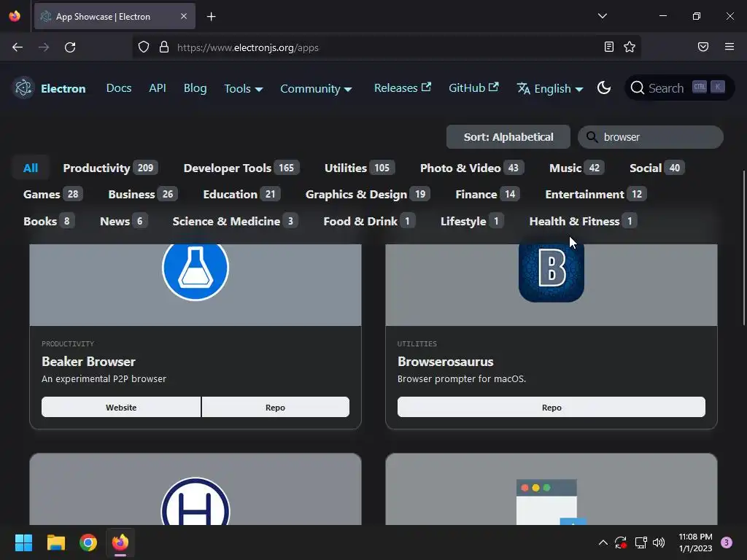Image resolution: width=747 pixels, height=560 pixels.
Task: Filter by Utilities category
Action: [359, 168]
